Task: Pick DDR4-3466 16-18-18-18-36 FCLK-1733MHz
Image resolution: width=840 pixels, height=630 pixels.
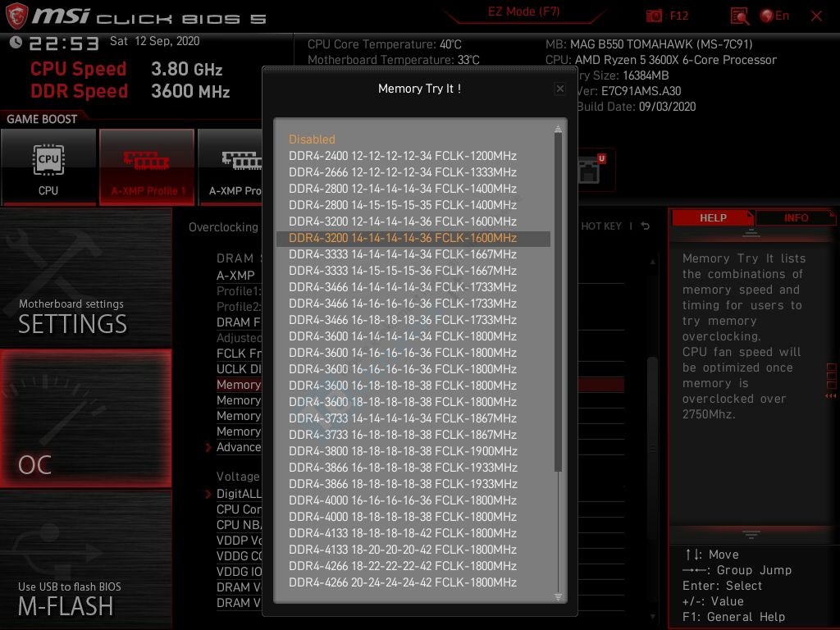Action: (413, 321)
